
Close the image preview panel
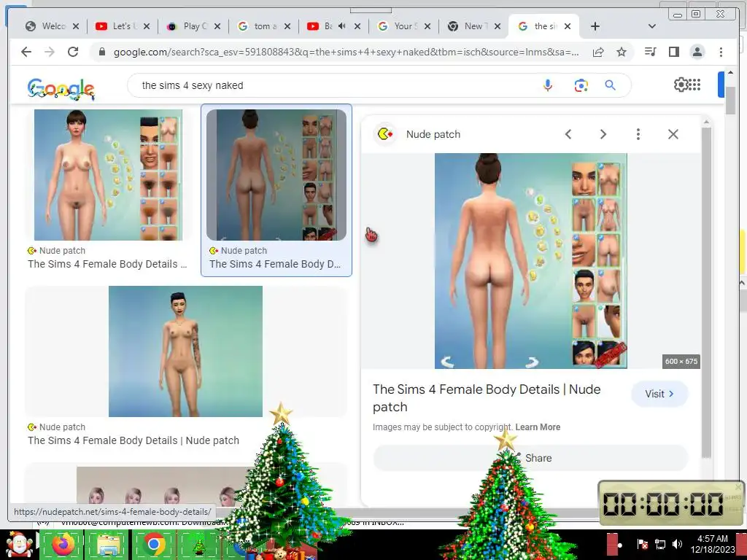point(673,134)
